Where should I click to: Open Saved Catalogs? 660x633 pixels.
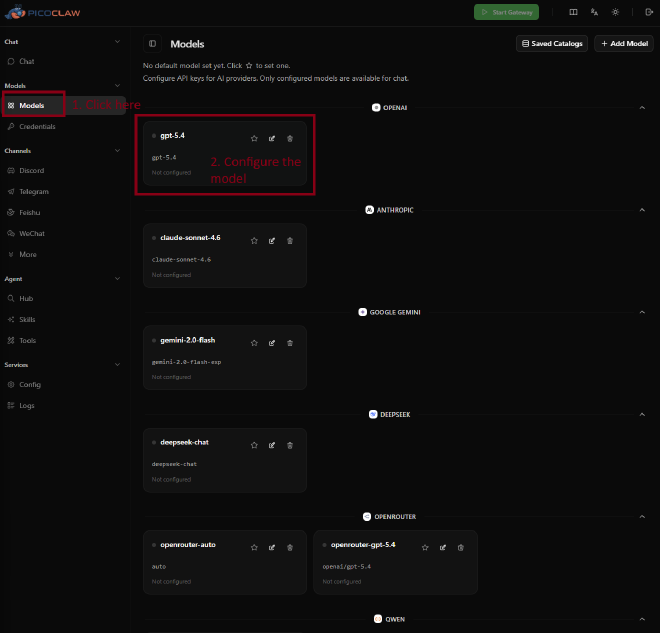tap(552, 44)
